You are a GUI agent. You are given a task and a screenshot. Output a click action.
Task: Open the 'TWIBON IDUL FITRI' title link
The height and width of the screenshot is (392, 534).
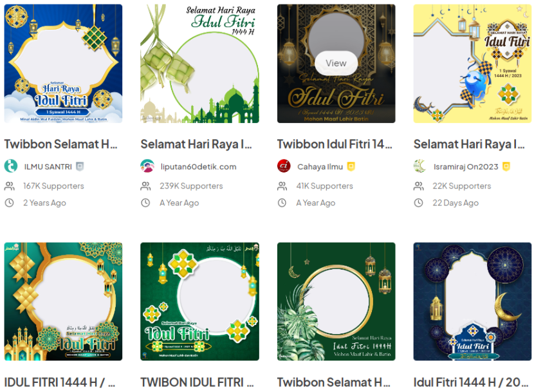coord(197,382)
